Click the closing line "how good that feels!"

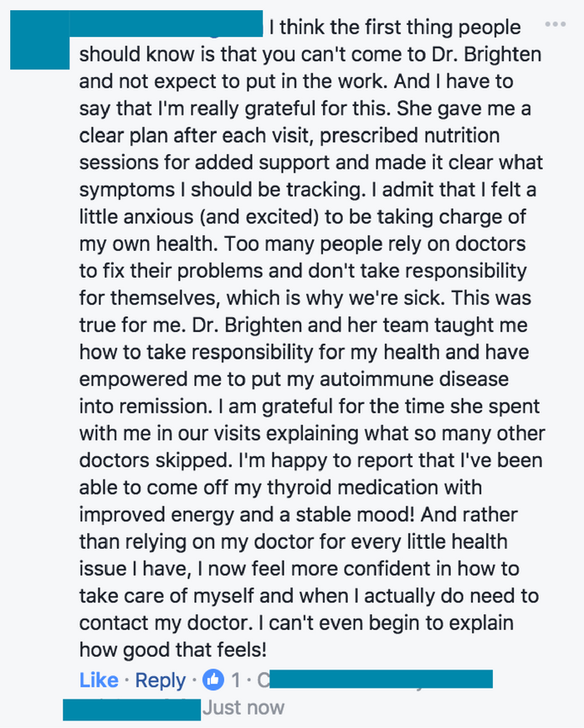pos(173,650)
